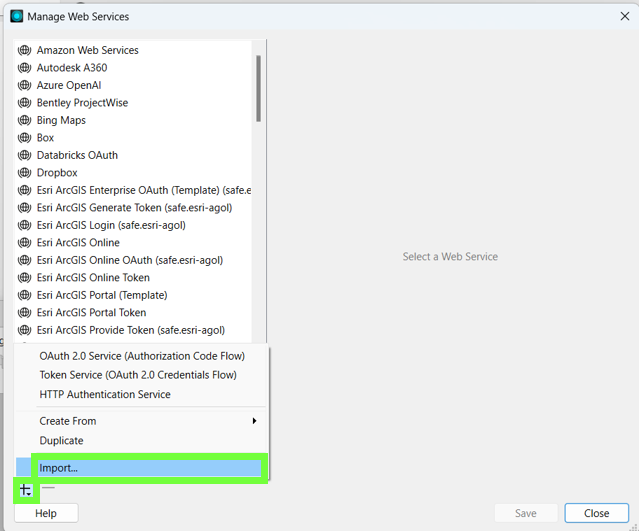Select Import... in the add menu
639x531 pixels.
[139, 468]
